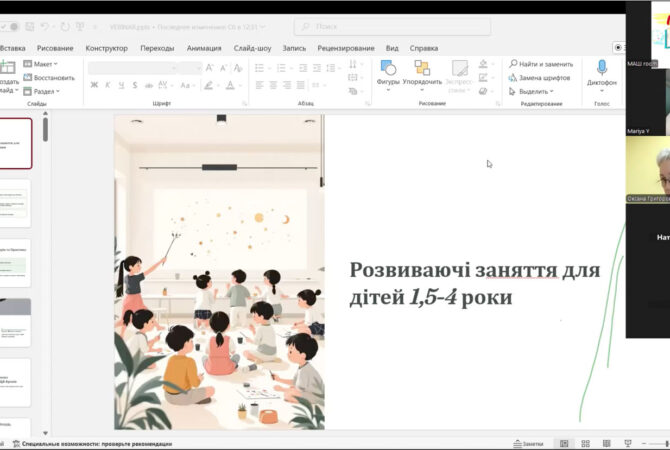
Task: Expand the Section (Раздел) dropdown
Action: 44,91
